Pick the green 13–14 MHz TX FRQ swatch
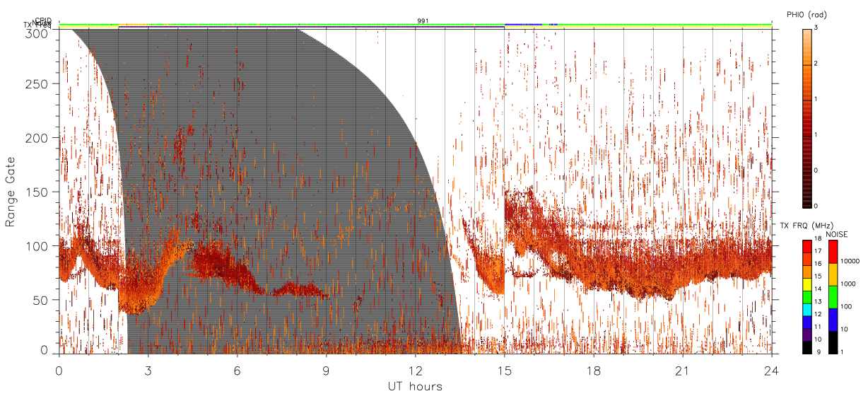The height and width of the screenshot is (401, 868). (807, 298)
